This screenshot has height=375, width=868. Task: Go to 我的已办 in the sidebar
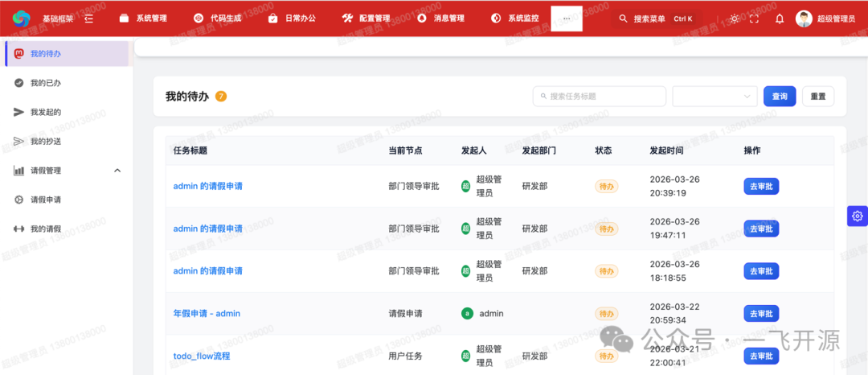pos(67,83)
